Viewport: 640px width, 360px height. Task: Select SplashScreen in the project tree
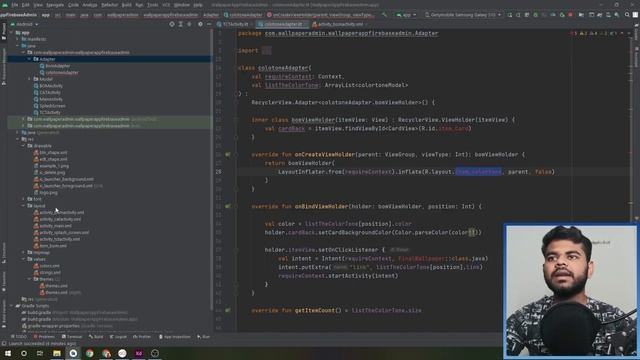[52, 106]
